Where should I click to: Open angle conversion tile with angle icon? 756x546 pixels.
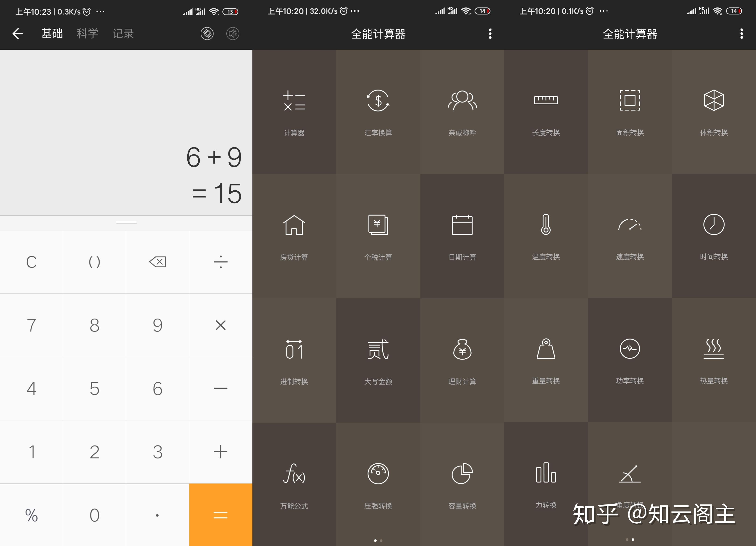coord(630,484)
